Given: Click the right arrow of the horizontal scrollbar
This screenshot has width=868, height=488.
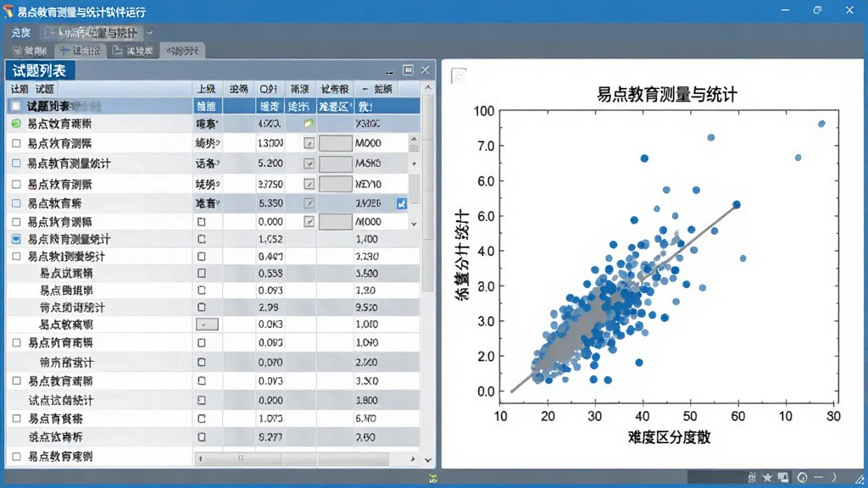Looking at the screenshot, I should [x=413, y=458].
